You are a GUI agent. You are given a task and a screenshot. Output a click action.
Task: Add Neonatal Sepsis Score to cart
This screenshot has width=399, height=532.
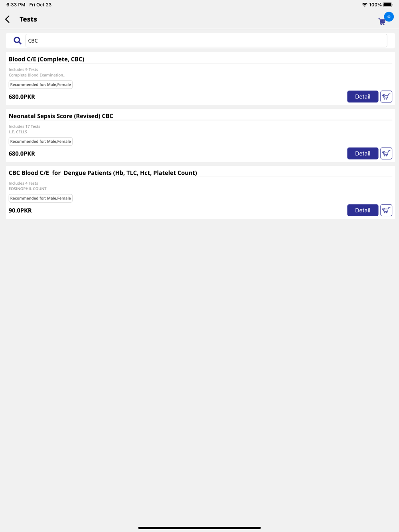(x=386, y=154)
